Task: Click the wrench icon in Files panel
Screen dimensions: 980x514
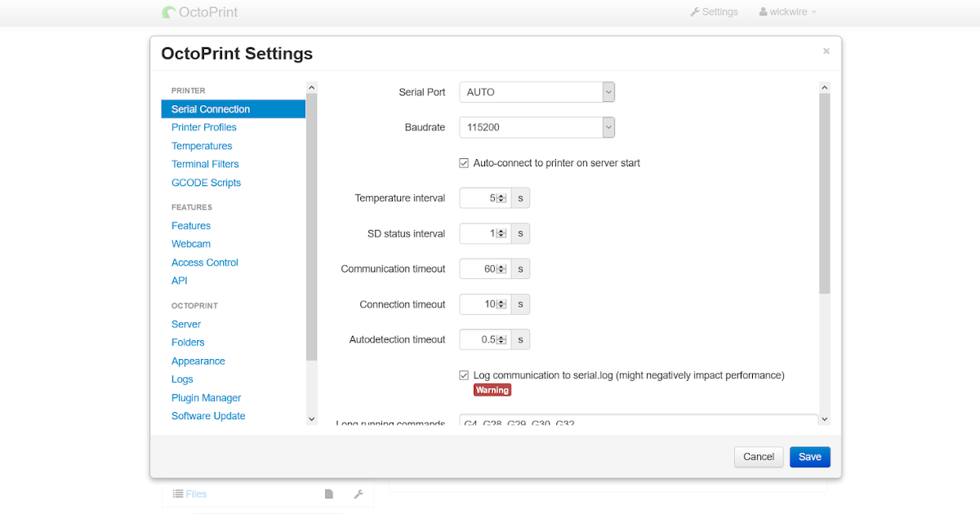Action: pyautogui.click(x=358, y=494)
